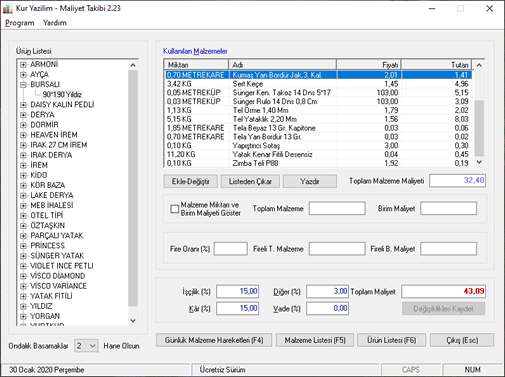Click product list scrollbar up arrow
This screenshot has width=505, height=377.
133,65
